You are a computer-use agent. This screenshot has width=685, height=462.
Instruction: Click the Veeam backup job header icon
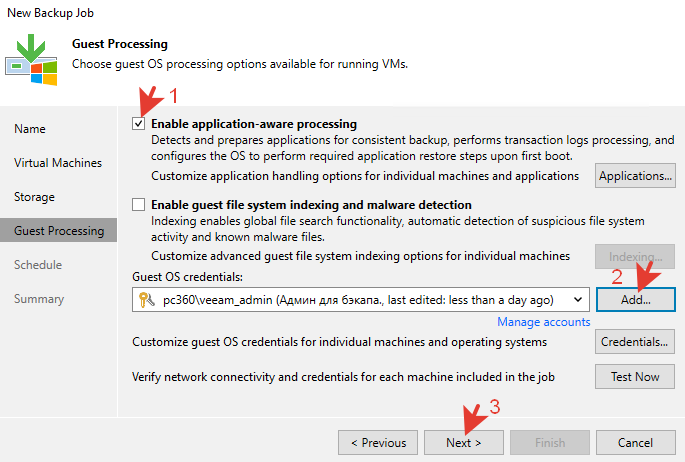pyautogui.click(x=31, y=57)
